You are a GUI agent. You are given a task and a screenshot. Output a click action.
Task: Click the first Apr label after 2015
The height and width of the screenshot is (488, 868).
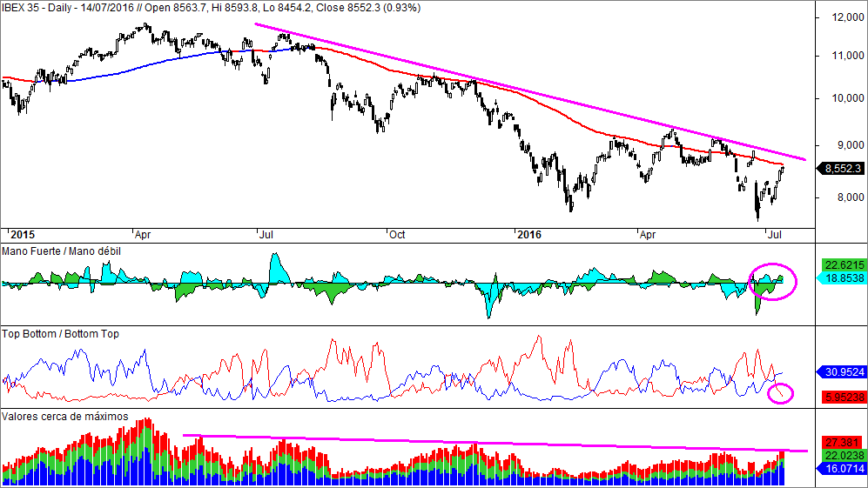[x=143, y=235]
